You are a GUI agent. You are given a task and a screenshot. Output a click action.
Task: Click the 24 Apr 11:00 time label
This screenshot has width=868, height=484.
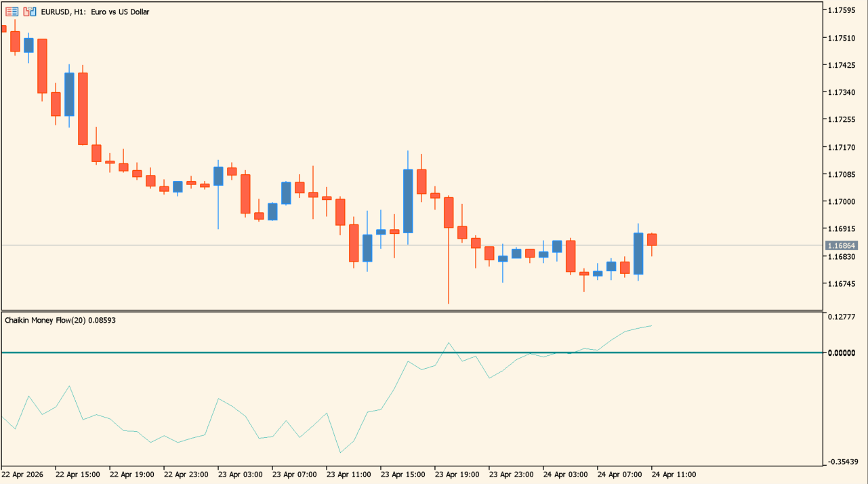pyautogui.click(x=674, y=475)
